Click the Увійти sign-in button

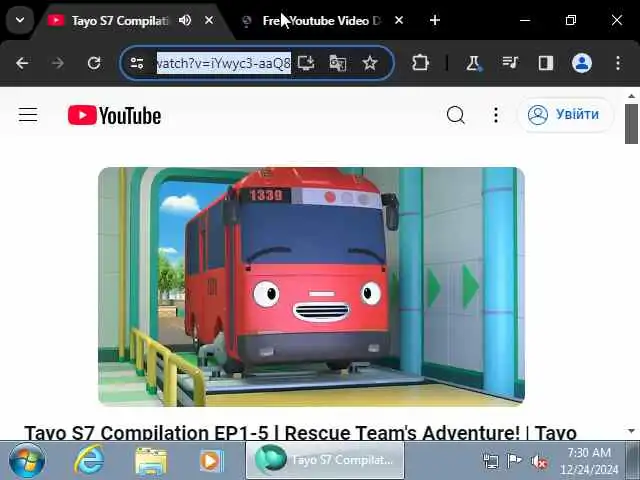pyautogui.click(x=565, y=115)
